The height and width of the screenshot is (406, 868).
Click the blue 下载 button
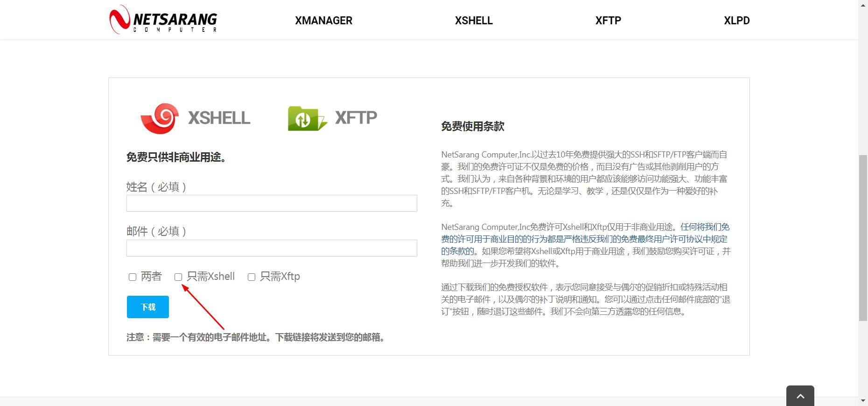[x=148, y=307]
